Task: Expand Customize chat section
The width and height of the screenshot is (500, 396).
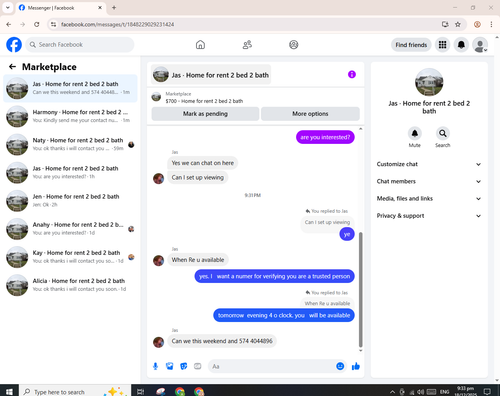Action: click(x=429, y=164)
